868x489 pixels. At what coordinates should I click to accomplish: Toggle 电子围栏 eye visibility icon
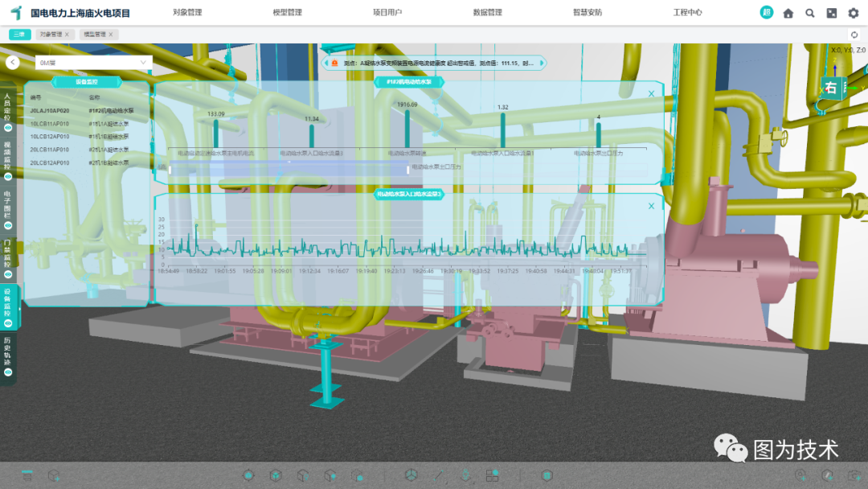click(x=8, y=225)
